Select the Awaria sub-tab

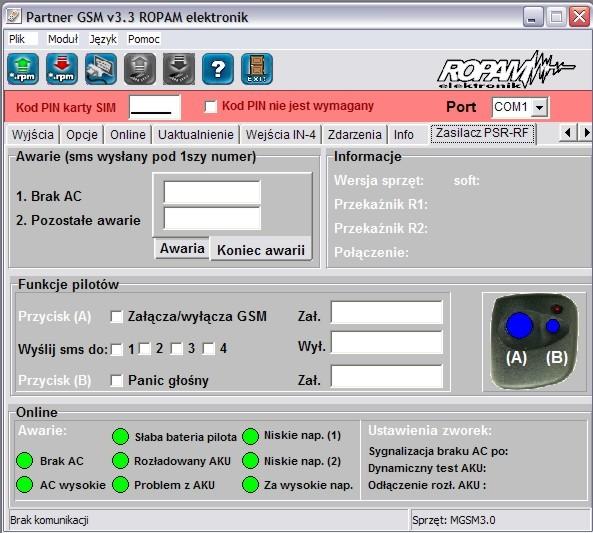182,249
